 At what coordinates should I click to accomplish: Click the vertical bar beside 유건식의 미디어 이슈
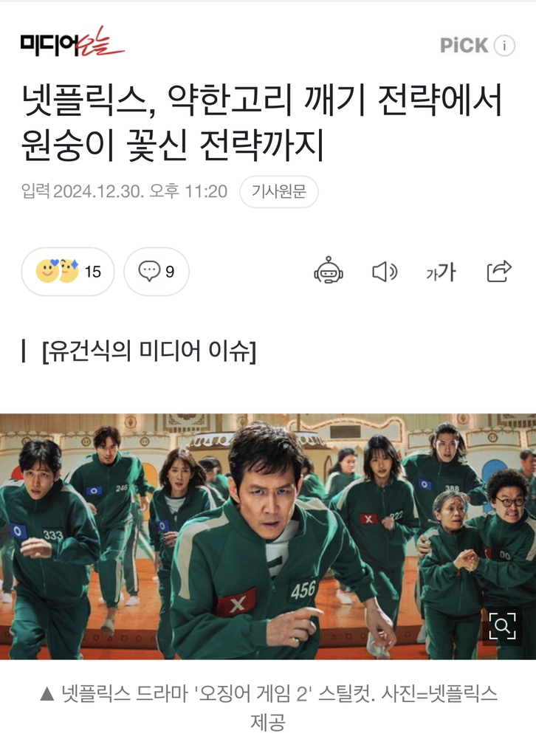coord(23,351)
